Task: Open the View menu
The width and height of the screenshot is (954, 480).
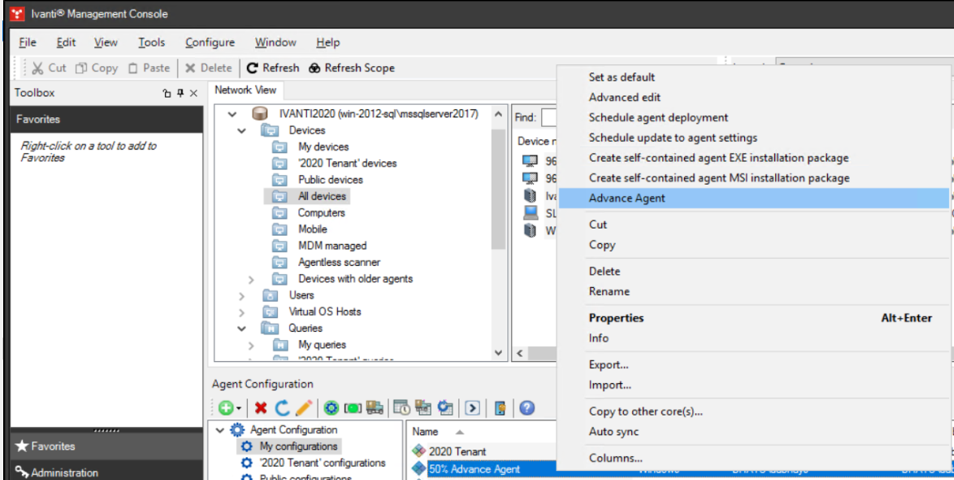Action: point(106,43)
